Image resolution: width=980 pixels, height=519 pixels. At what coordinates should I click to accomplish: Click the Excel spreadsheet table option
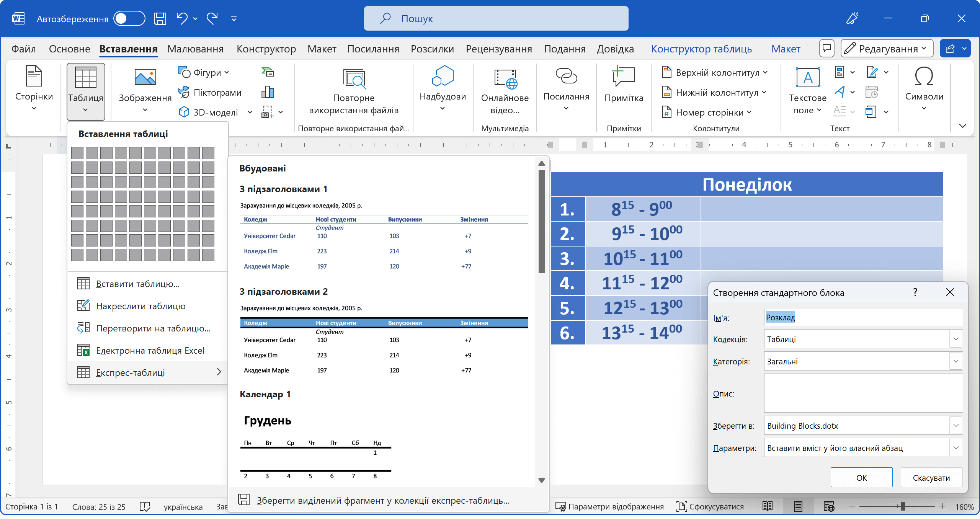pos(150,350)
